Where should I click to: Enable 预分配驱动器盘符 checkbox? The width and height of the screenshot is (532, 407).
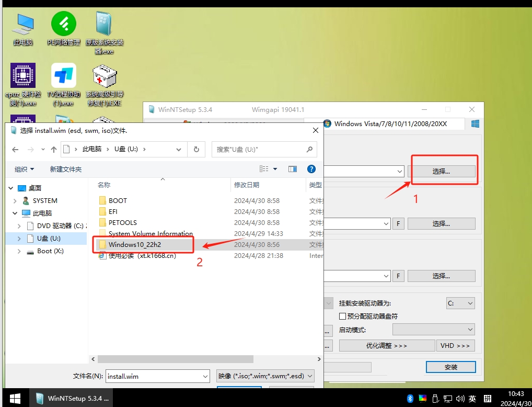coord(343,316)
